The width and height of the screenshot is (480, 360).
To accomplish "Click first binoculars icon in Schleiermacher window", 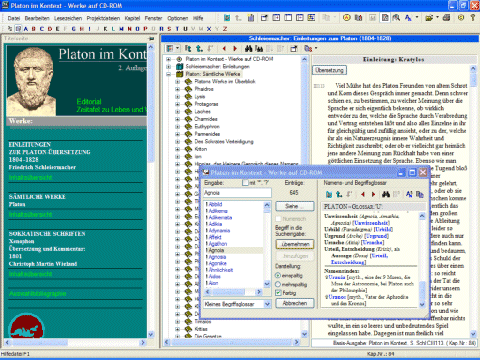I will (x=249, y=49).
